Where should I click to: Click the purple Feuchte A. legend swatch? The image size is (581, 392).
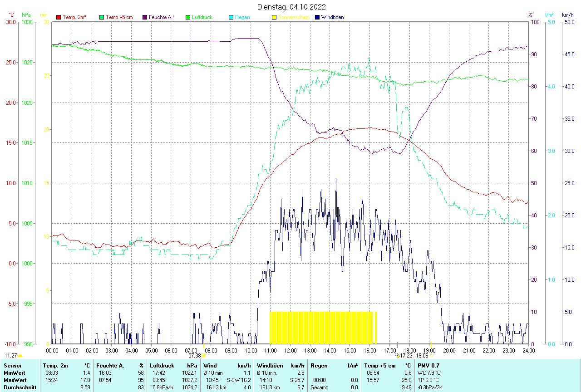[x=145, y=17]
